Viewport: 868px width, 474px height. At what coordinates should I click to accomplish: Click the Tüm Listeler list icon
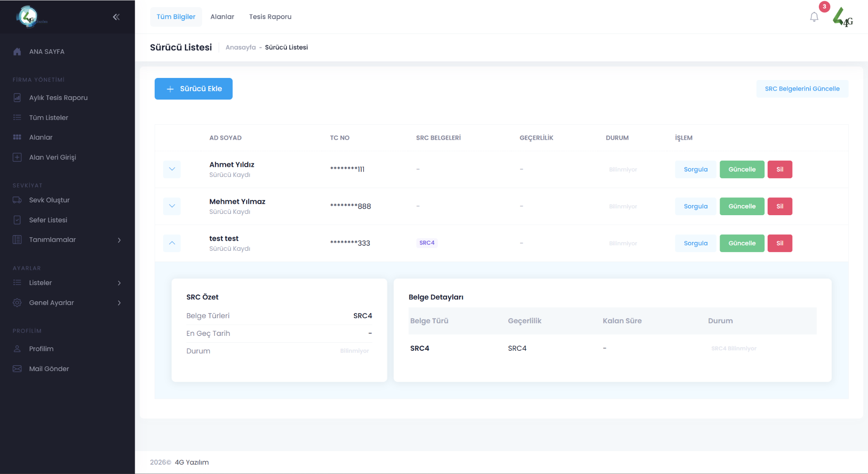coord(17,117)
